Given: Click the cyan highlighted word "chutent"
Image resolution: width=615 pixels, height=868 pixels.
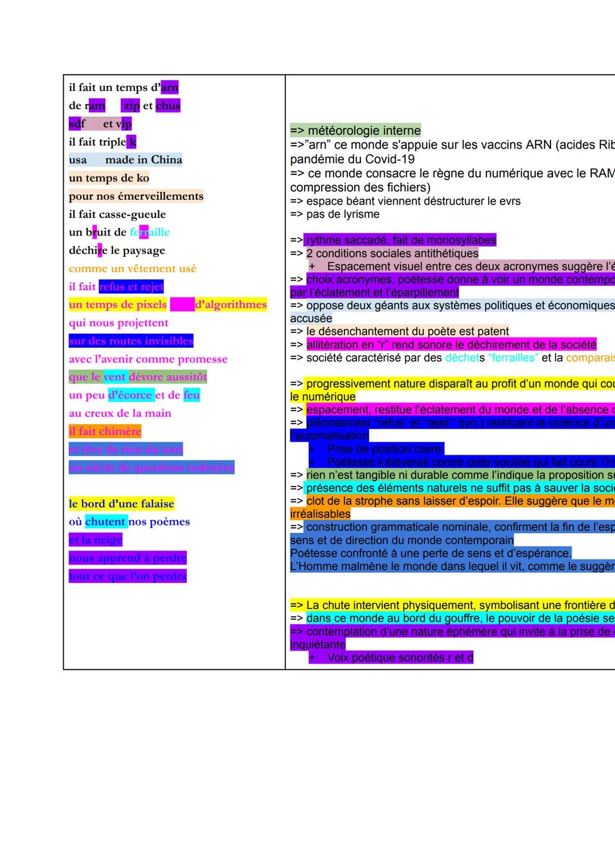Looking at the screenshot, I should (105, 522).
